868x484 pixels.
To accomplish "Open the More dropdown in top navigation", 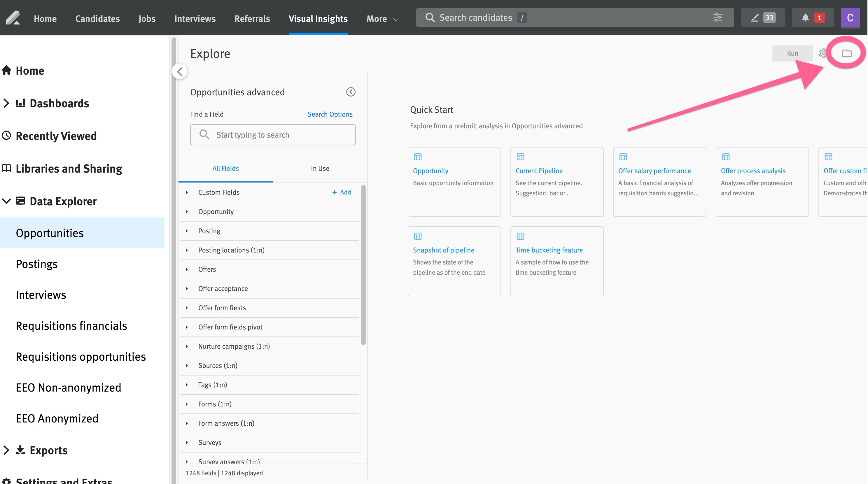I will click(x=382, y=19).
